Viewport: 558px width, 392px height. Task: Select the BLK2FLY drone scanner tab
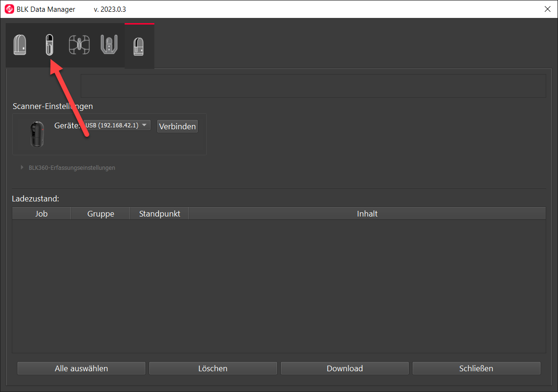(x=79, y=45)
